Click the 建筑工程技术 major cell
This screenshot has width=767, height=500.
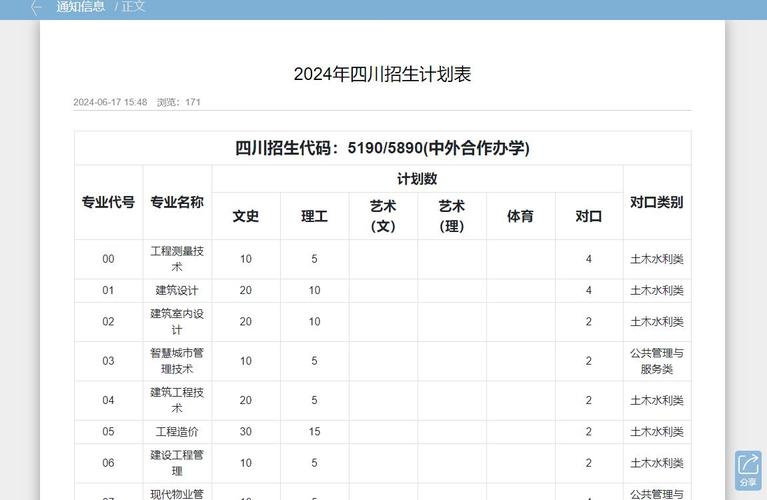(x=177, y=400)
